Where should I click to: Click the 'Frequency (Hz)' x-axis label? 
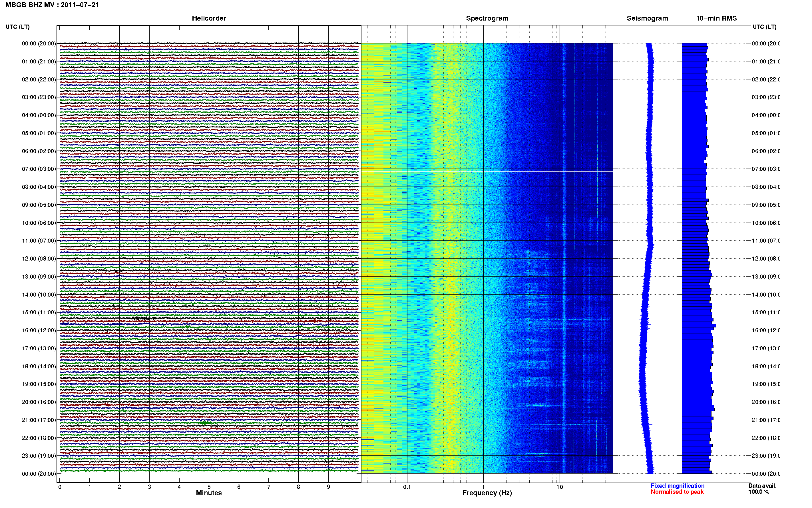pos(487,493)
